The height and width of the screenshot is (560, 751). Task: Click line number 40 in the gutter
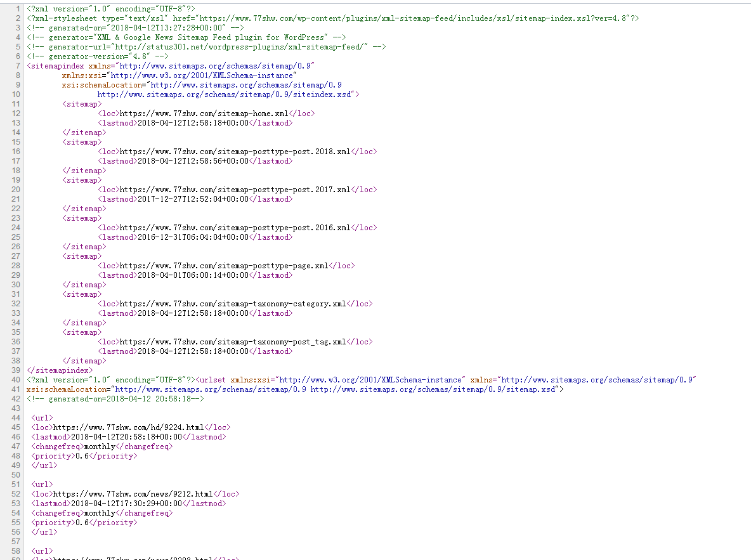[x=16, y=380]
